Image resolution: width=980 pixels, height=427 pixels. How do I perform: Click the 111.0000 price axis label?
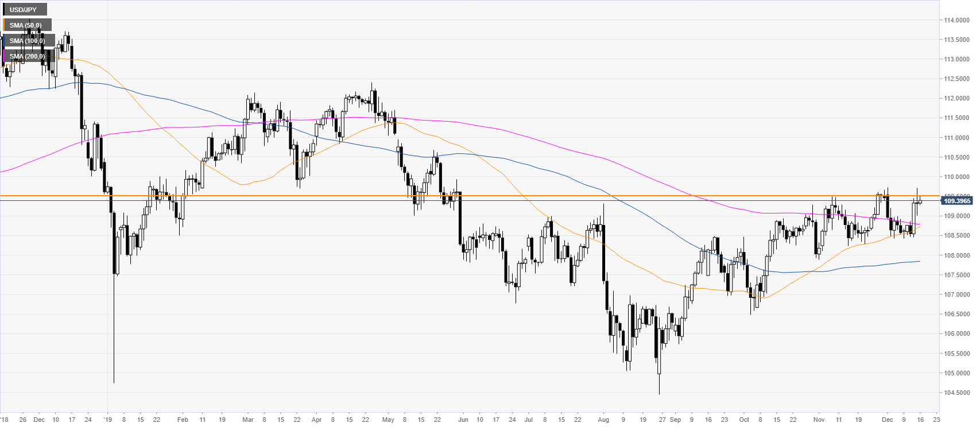pos(956,138)
